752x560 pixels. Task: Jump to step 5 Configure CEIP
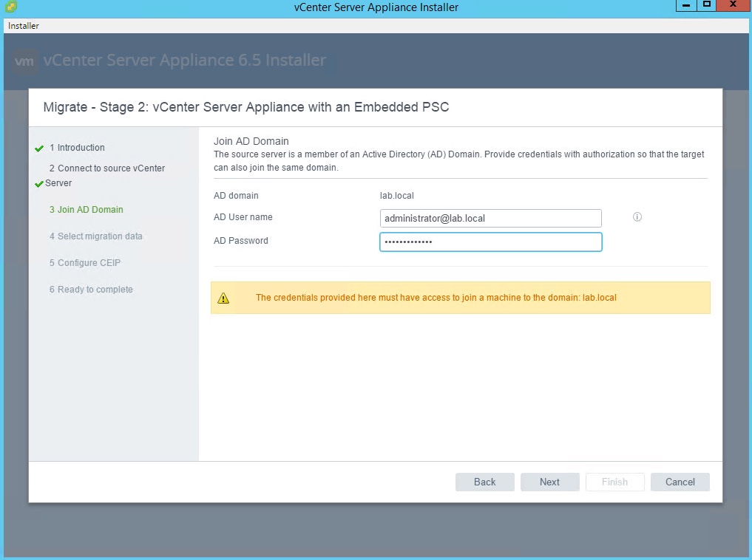84,263
